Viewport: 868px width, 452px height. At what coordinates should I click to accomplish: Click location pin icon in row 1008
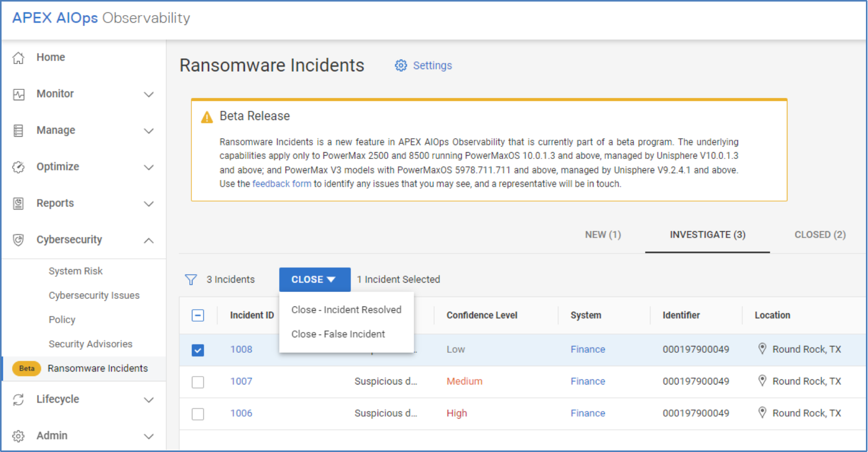pos(762,349)
